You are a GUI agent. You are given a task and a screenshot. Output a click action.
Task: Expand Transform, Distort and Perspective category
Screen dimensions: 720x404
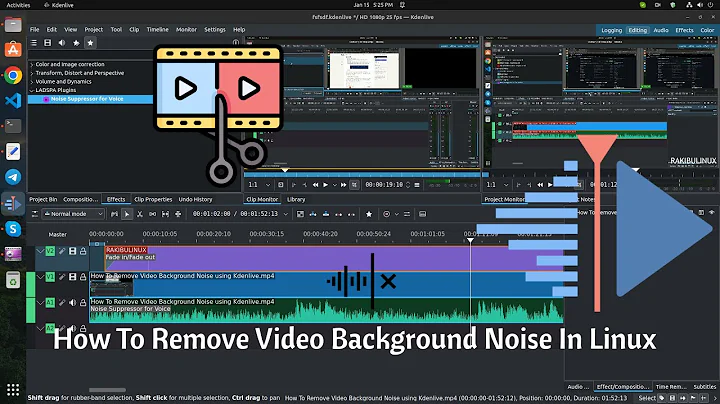coord(32,73)
